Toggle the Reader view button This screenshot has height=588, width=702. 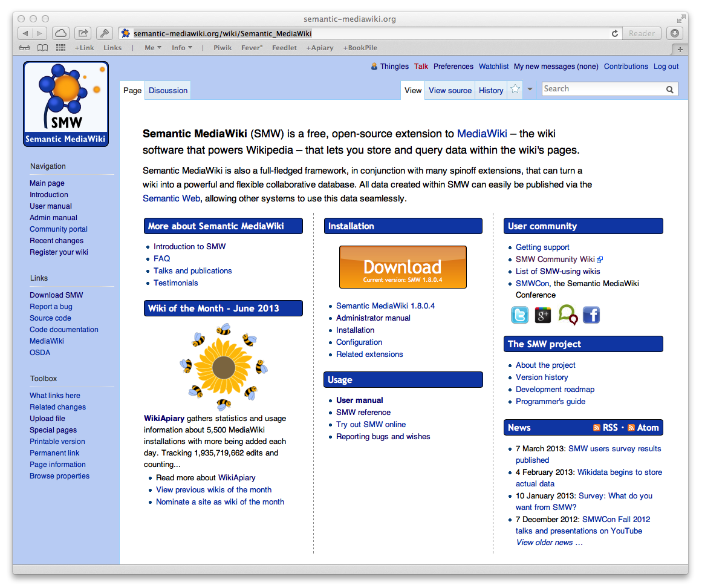click(x=642, y=34)
